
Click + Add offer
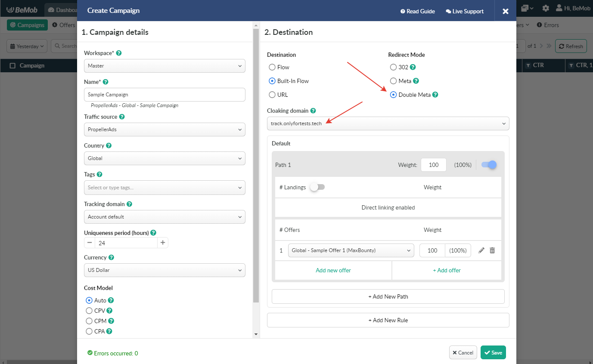[x=447, y=270]
